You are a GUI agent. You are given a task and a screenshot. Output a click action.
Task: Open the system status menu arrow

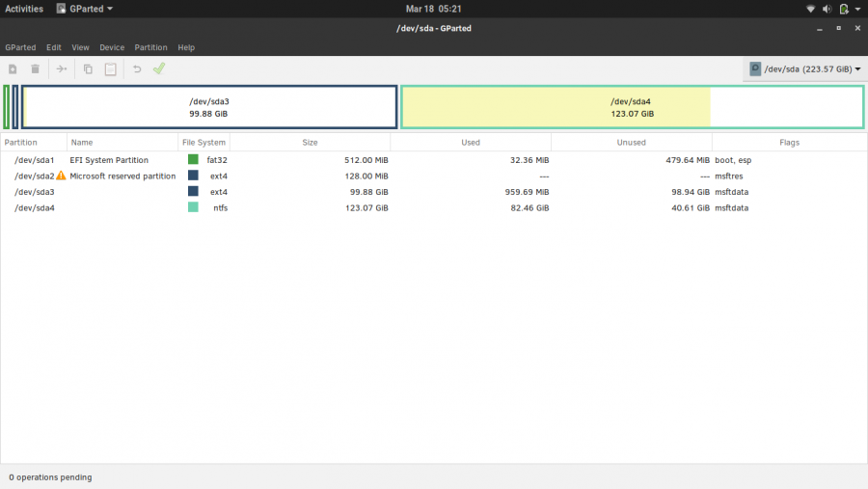click(x=856, y=9)
